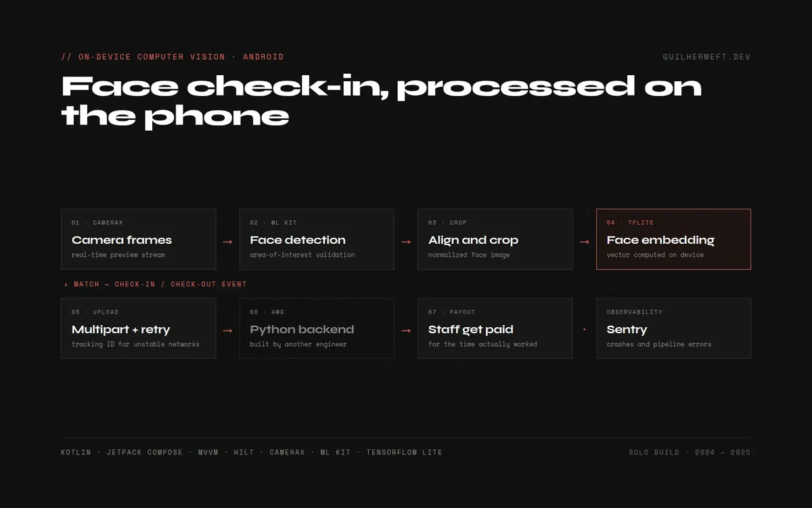Click 'HILT' in the footer stack
The image size is (812, 508).
[244, 452]
